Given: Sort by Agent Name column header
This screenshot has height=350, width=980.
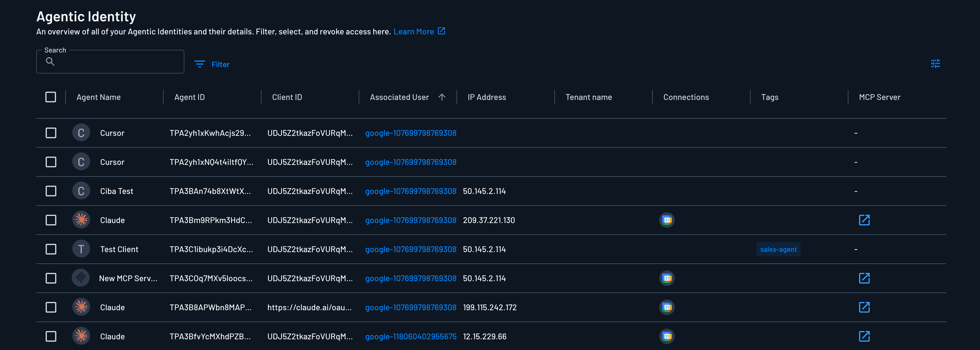Looking at the screenshot, I should pyautogui.click(x=98, y=97).
